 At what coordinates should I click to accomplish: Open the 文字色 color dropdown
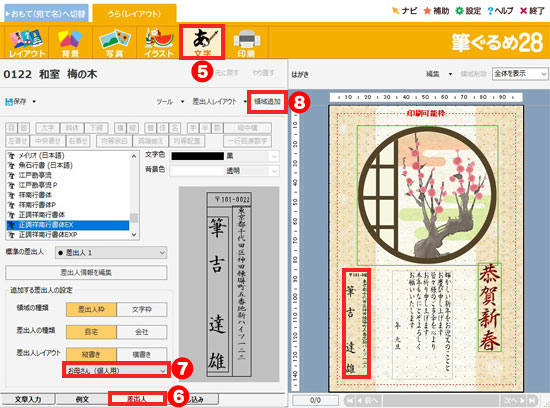pos(274,156)
